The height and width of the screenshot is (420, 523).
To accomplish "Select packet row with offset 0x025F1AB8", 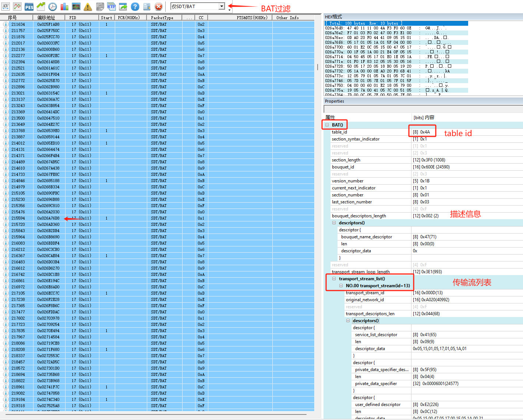I will coord(157,24).
